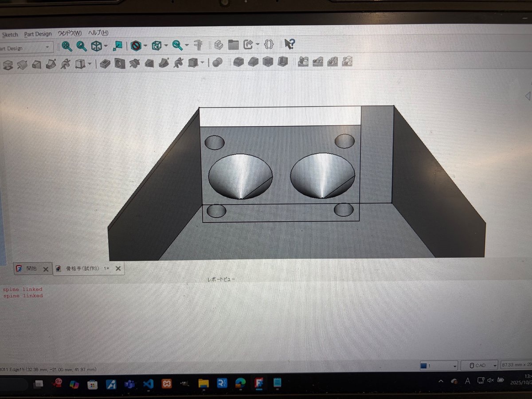Create a Group with the folder icon
This screenshot has width=532, height=399.
[x=233, y=45]
